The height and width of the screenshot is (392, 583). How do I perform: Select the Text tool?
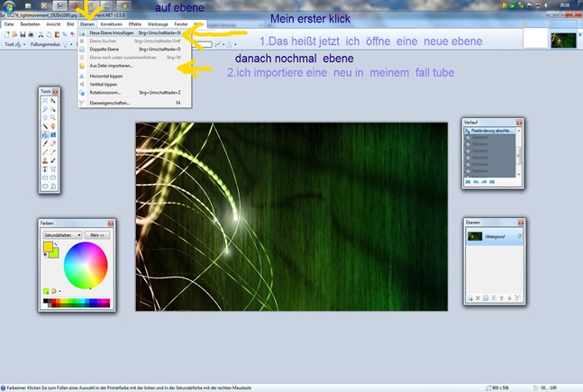(45, 169)
